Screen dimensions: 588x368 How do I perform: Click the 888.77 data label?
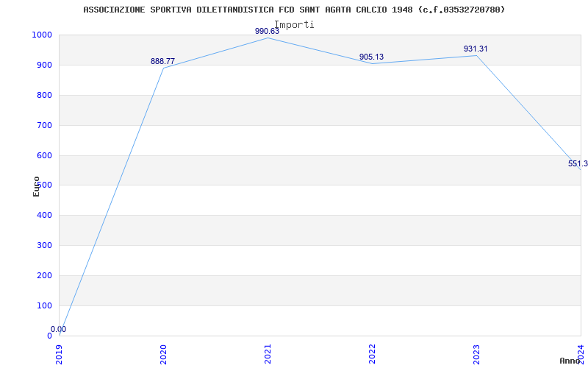[162, 61]
